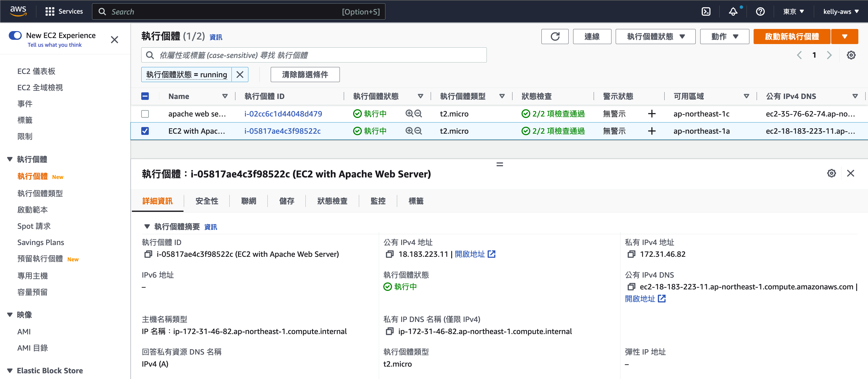The height and width of the screenshot is (379, 868).
Task: Uncheck the EC2 with Apache row
Action: [x=145, y=131]
